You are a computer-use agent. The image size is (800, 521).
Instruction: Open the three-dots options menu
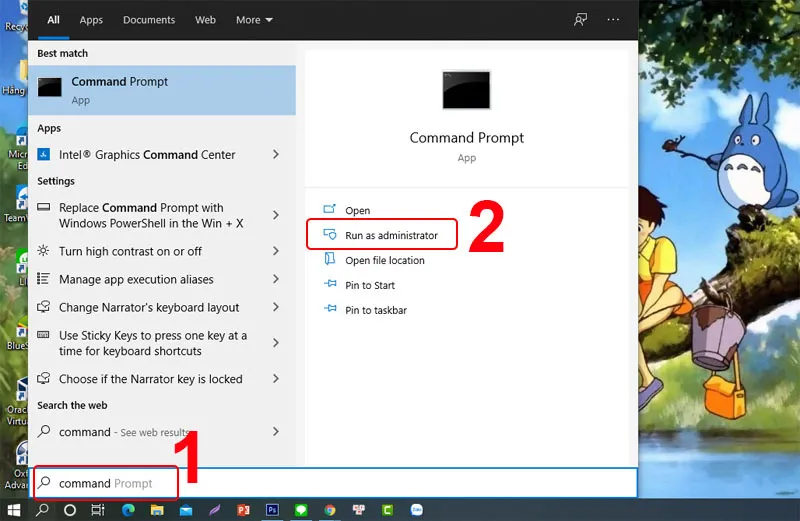pyautogui.click(x=613, y=20)
